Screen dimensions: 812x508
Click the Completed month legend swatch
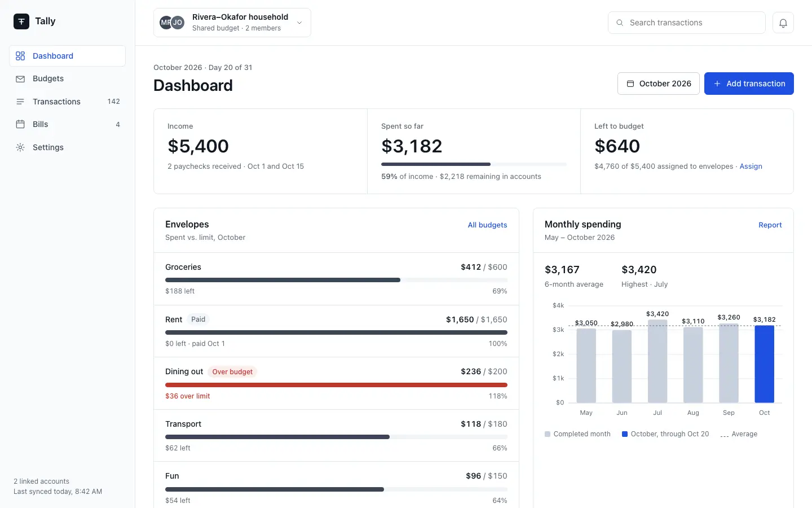[x=548, y=434]
